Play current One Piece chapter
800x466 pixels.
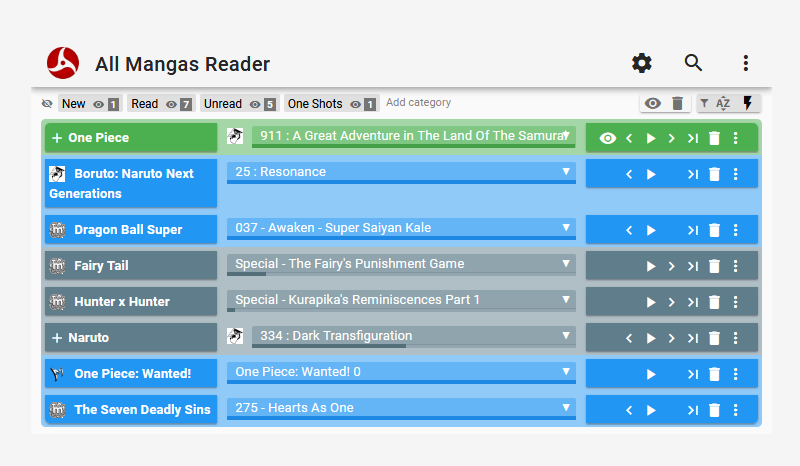coord(651,138)
